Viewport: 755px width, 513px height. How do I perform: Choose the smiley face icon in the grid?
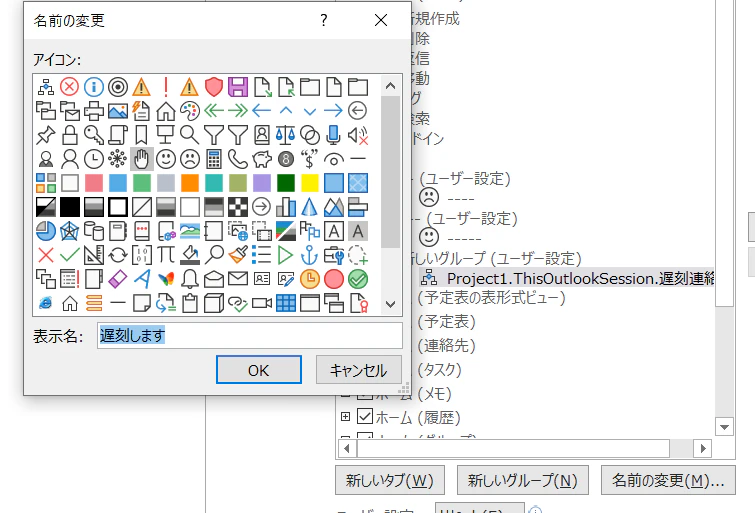[166, 159]
